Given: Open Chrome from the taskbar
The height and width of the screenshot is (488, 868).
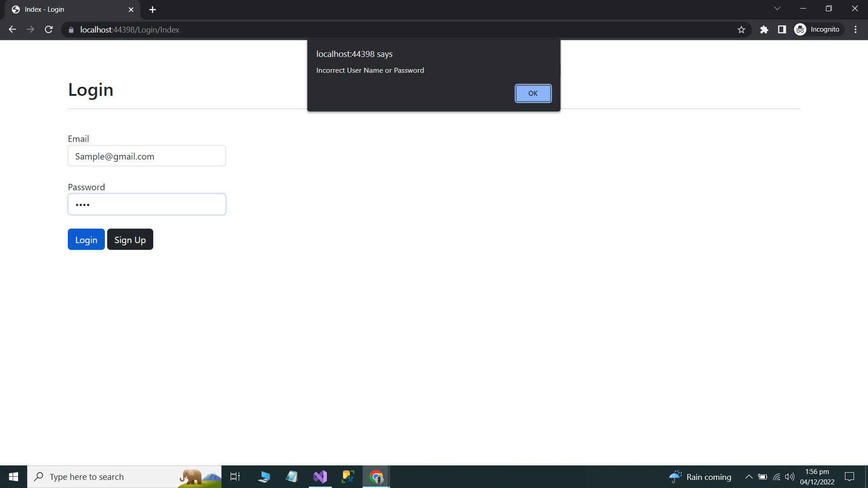Looking at the screenshot, I should coord(376,476).
